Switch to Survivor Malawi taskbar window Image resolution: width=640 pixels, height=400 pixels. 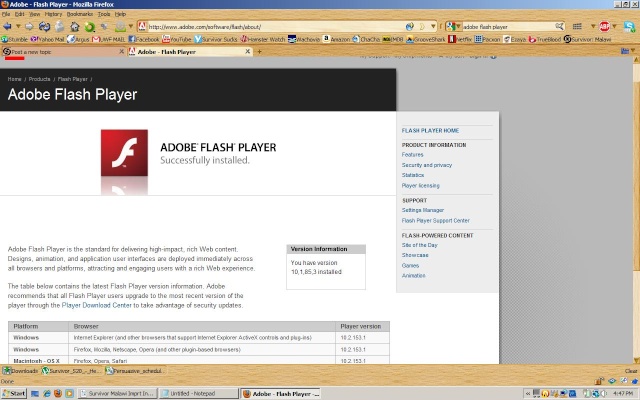click(x=117, y=394)
